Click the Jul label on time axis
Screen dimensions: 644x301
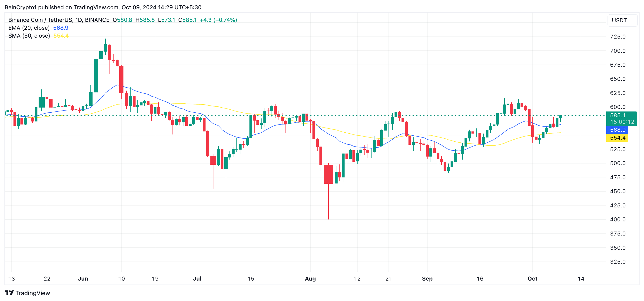point(197,278)
